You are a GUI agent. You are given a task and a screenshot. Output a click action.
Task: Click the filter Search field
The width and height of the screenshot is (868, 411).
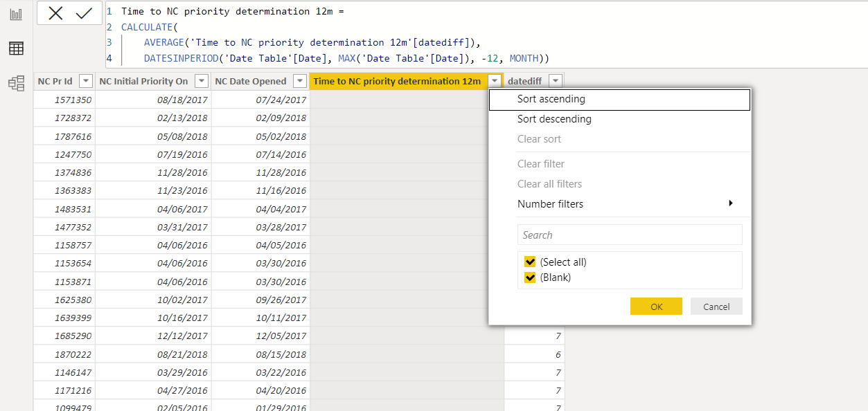coord(630,235)
